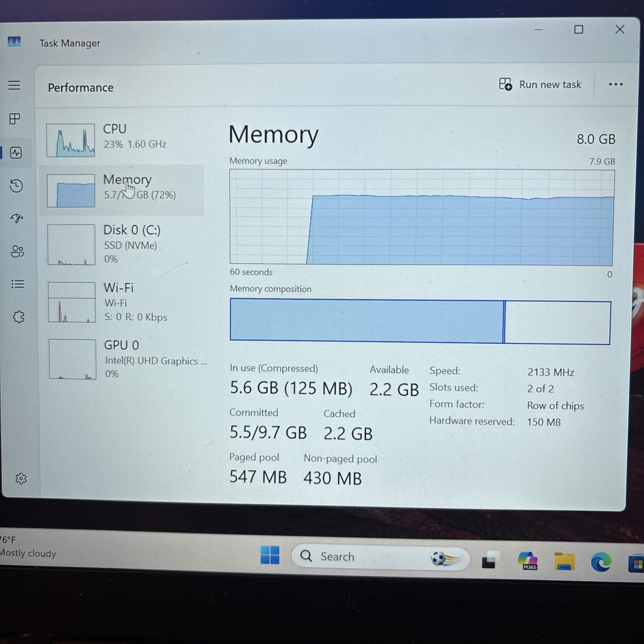644x644 pixels.
Task: Open App history sidebar icon
Action: tap(17, 186)
